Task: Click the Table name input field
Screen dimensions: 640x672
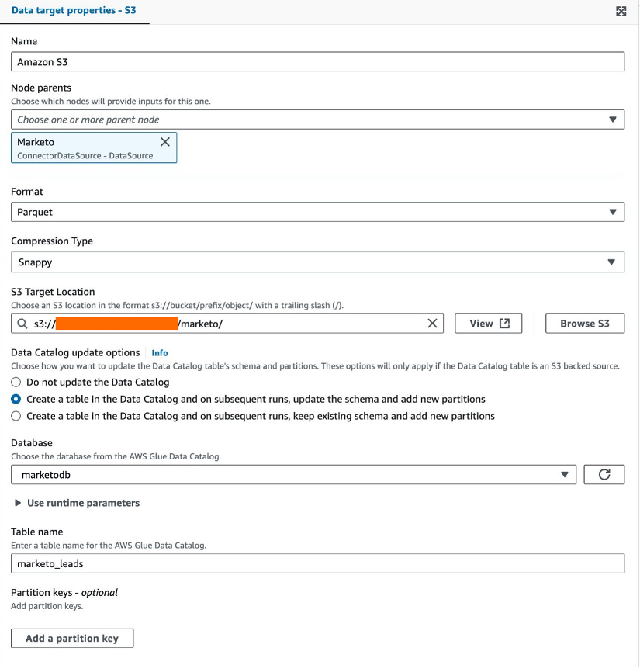Action: [x=317, y=563]
